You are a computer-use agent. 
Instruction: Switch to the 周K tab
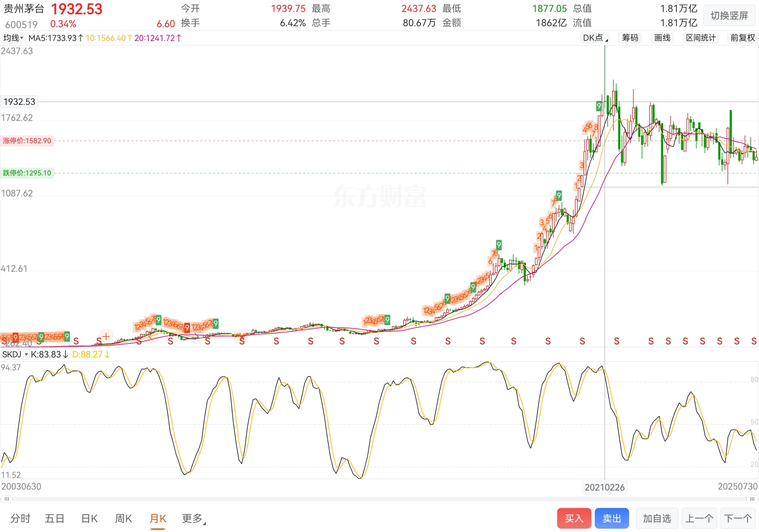pyautogui.click(x=123, y=519)
